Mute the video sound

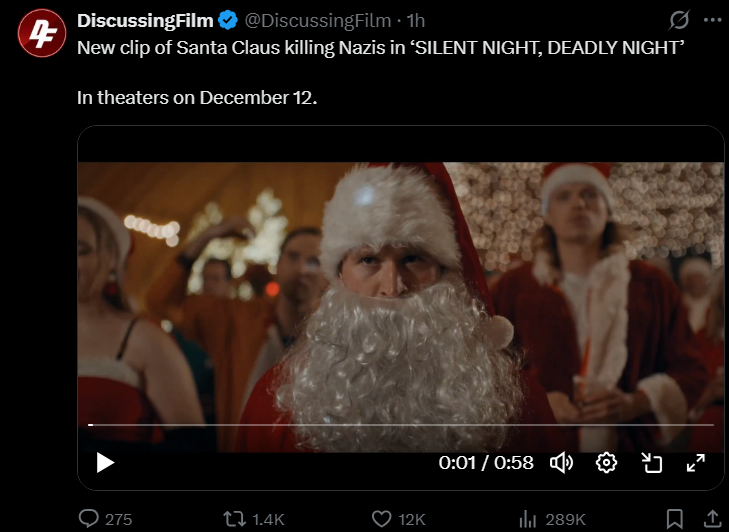[x=562, y=463]
